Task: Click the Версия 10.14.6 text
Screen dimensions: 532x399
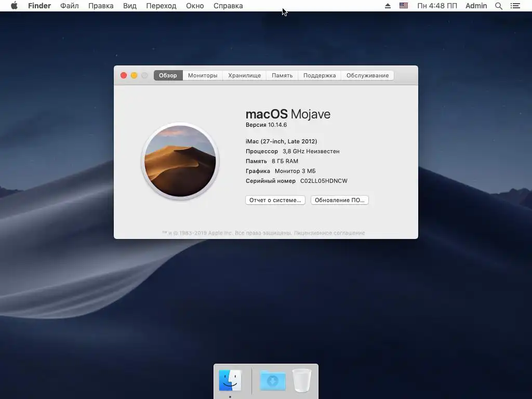Action: click(x=267, y=125)
